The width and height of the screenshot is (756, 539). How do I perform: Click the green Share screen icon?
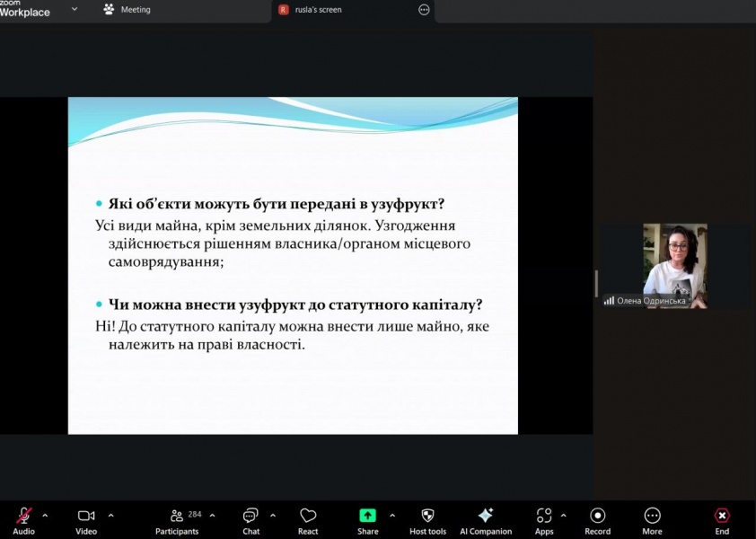tap(368, 516)
